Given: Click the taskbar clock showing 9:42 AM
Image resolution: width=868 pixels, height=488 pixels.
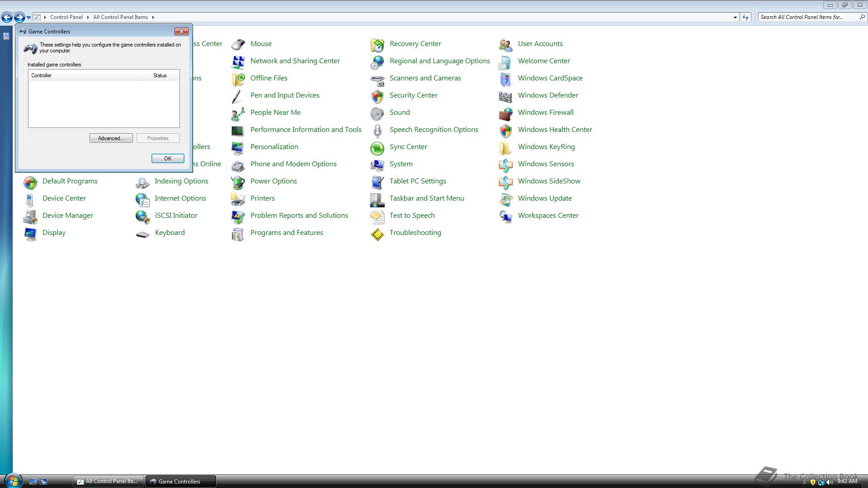Looking at the screenshot, I should click(x=847, y=482).
